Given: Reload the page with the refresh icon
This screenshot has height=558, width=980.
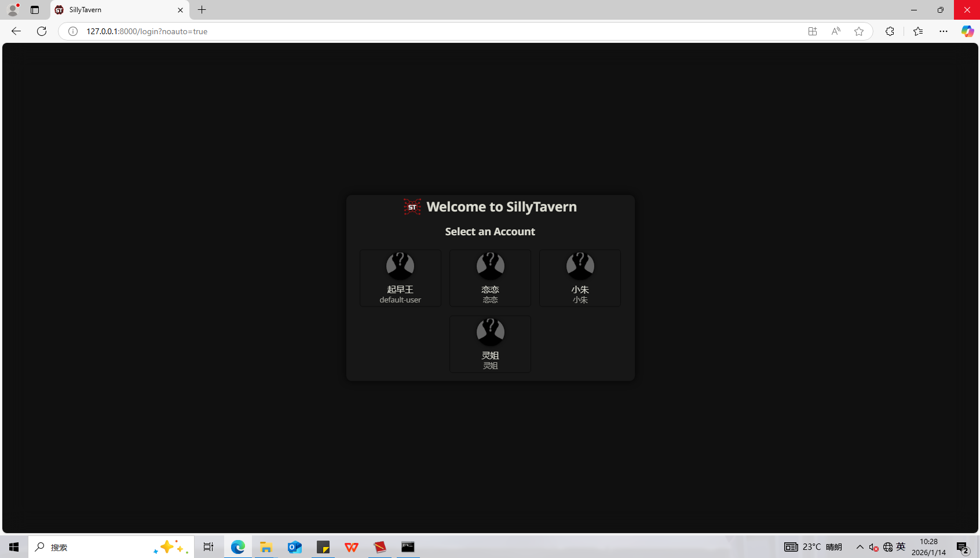Looking at the screenshot, I should pos(42,31).
